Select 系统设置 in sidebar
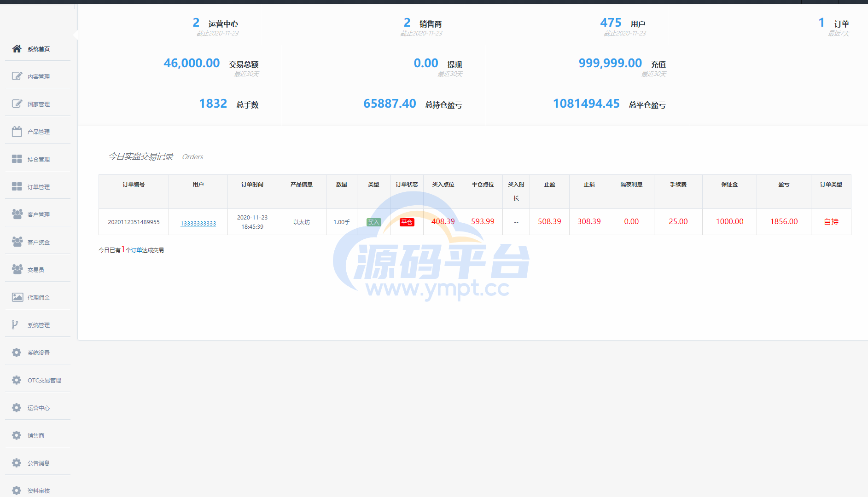Image resolution: width=868 pixels, height=497 pixels. [x=38, y=353]
